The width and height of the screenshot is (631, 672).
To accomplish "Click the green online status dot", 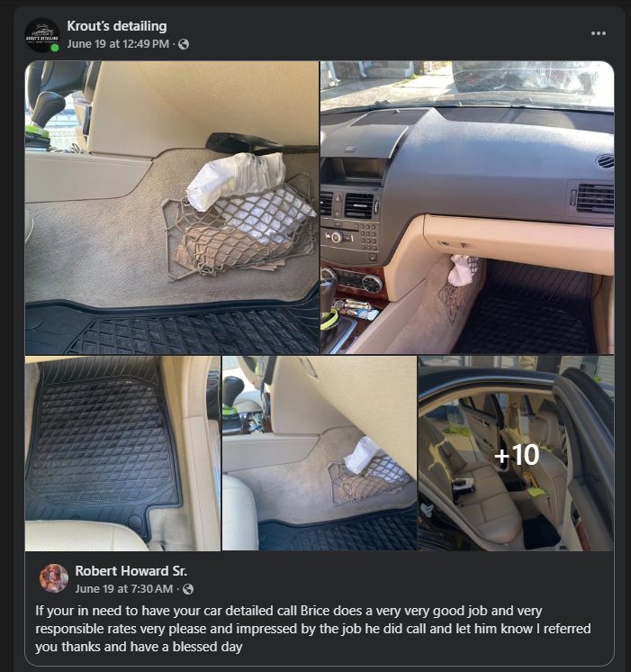I will click(55, 48).
